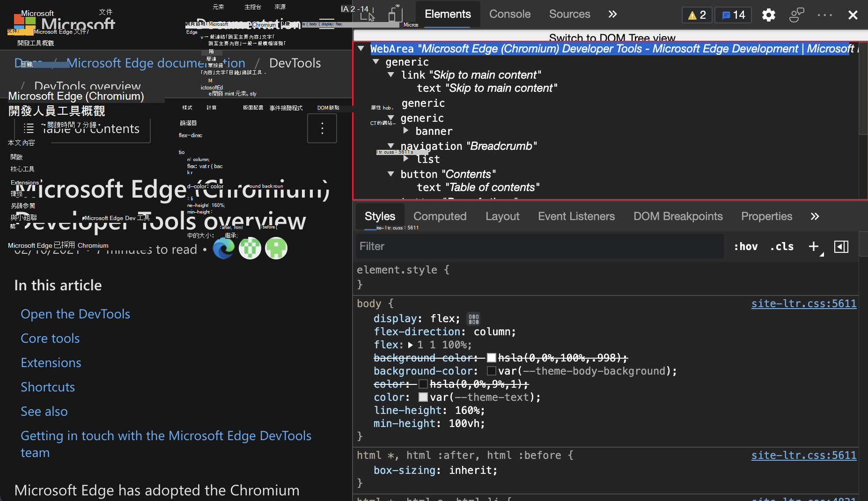Toggle the computed styles sidebar icon
Screen dimensions: 868x501
pyautogui.click(x=841, y=246)
